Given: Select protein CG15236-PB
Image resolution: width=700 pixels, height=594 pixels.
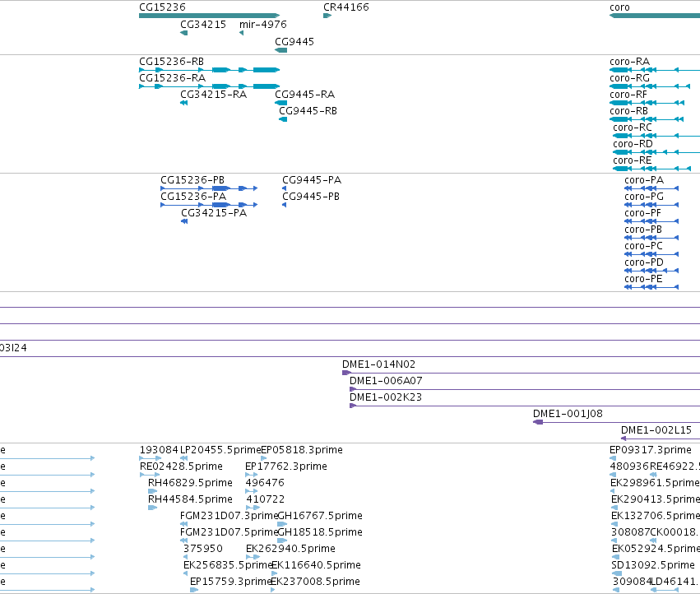Looking at the screenshot, I should click(x=209, y=188).
